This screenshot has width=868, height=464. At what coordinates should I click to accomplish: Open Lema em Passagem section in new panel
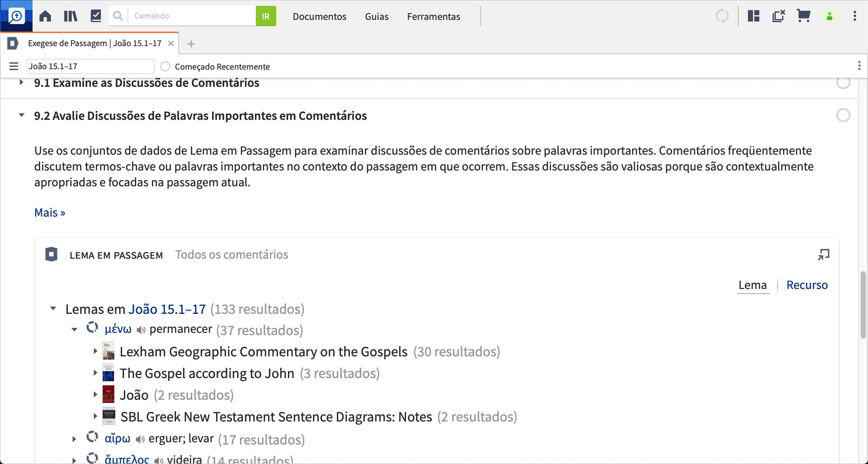tap(824, 255)
